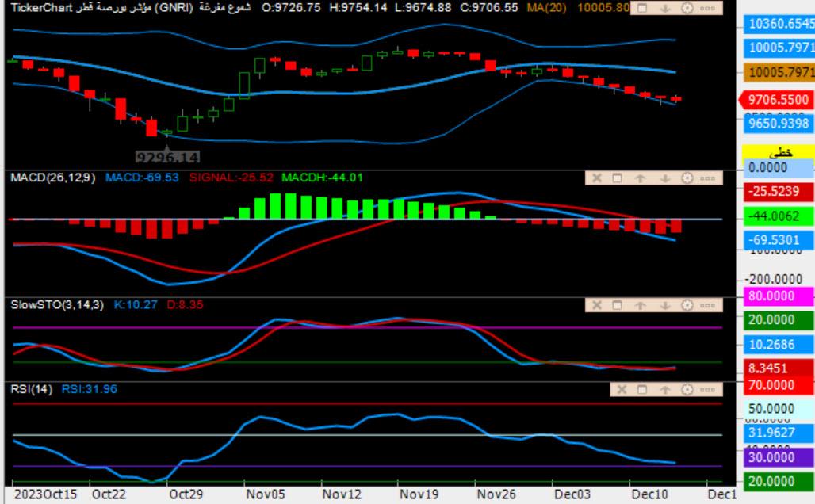Maximize the main TickerChart price panel
Viewport: 815px width, 504px height.
[x=642, y=8]
